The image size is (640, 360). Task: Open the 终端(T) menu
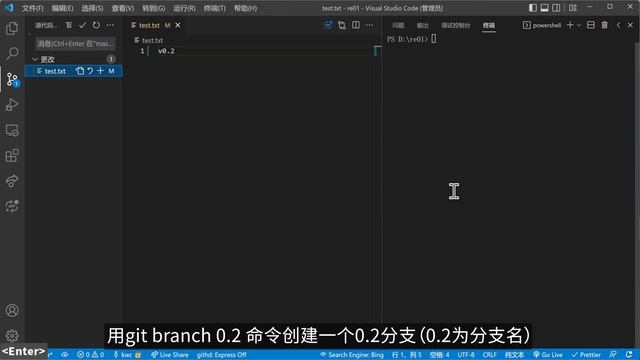click(x=214, y=8)
